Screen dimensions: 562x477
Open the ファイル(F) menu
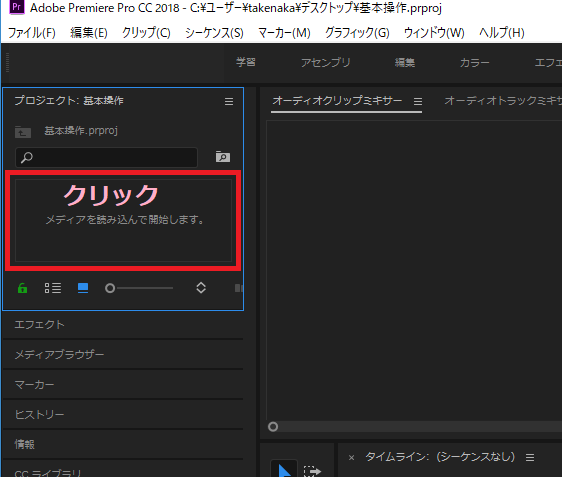click(x=32, y=33)
